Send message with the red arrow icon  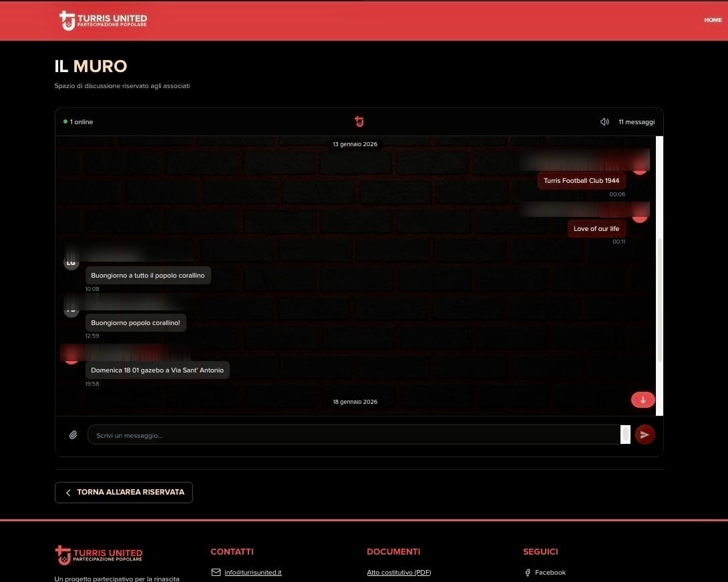(x=645, y=434)
